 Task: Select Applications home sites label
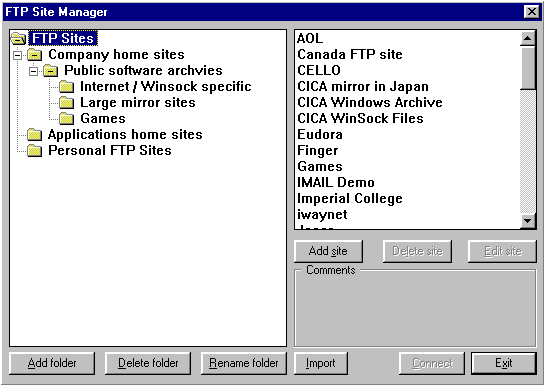pos(125,135)
